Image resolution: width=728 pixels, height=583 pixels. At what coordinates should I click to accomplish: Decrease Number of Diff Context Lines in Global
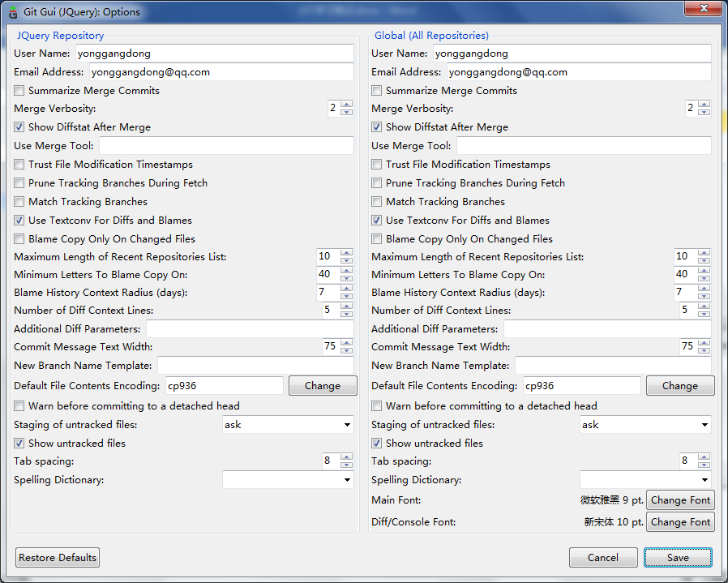click(704, 314)
